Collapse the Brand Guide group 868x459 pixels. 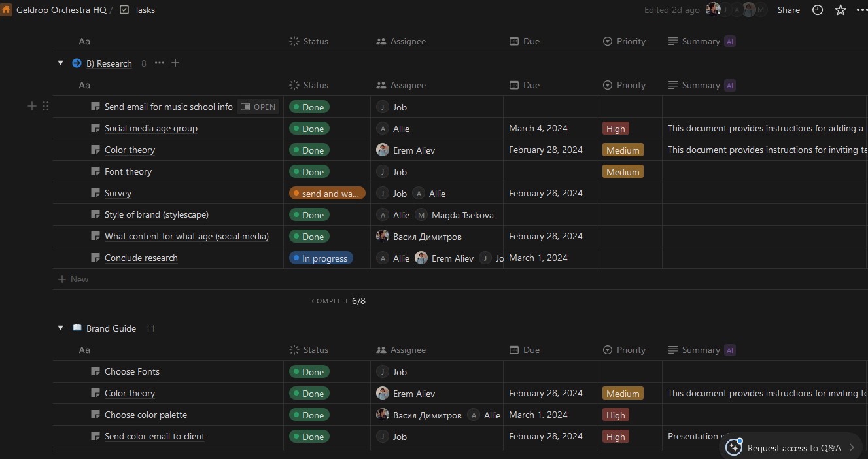(x=61, y=328)
